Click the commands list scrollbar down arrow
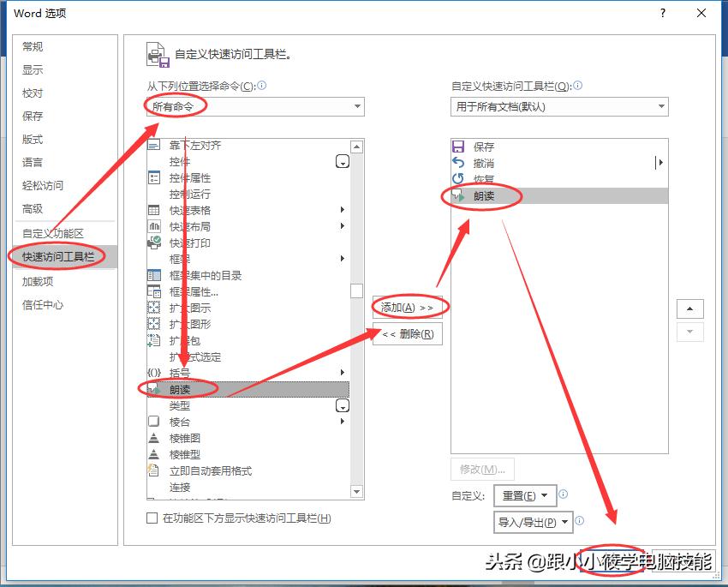Viewport: 728px width, 587px height. point(356,491)
